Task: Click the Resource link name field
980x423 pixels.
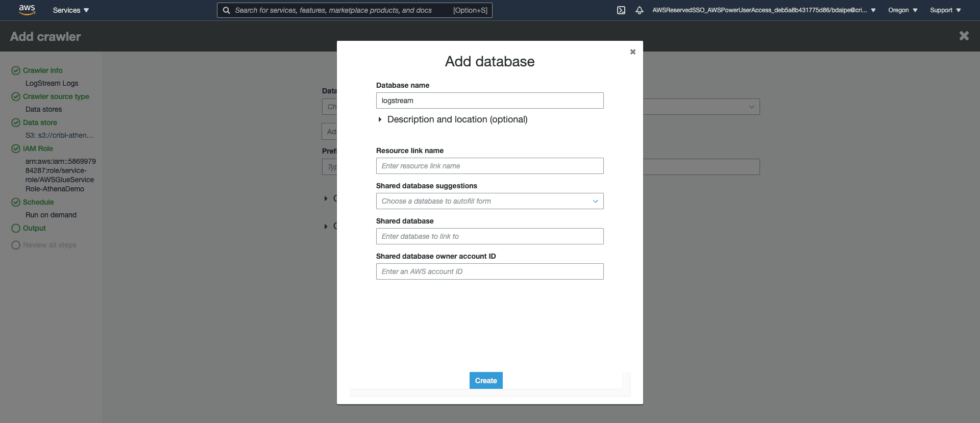Action: [x=489, y=166]
